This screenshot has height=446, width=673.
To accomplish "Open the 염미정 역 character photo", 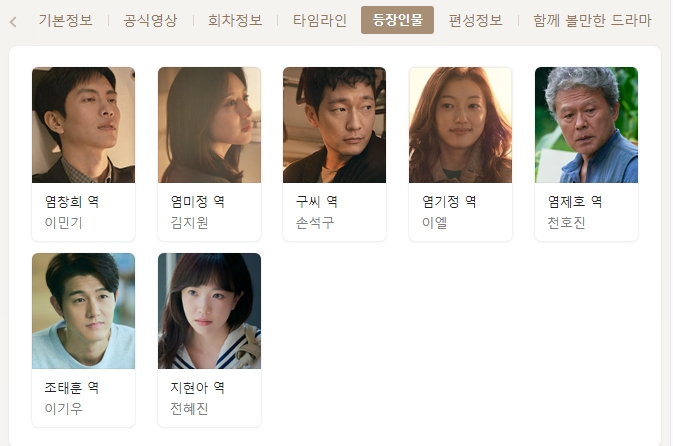I will (x=209, y=125).
